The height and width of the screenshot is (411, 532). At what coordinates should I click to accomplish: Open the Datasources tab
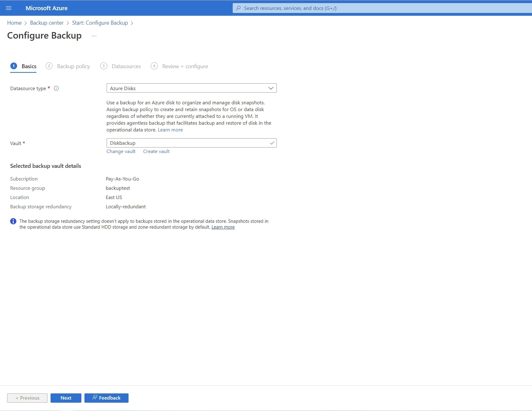click(x=126, y=66)
